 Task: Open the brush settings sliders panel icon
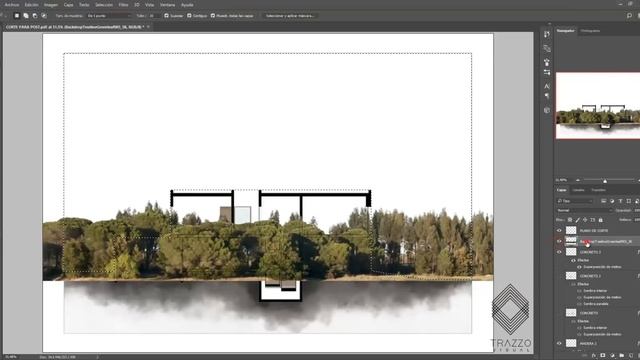(x=547, y=72)
